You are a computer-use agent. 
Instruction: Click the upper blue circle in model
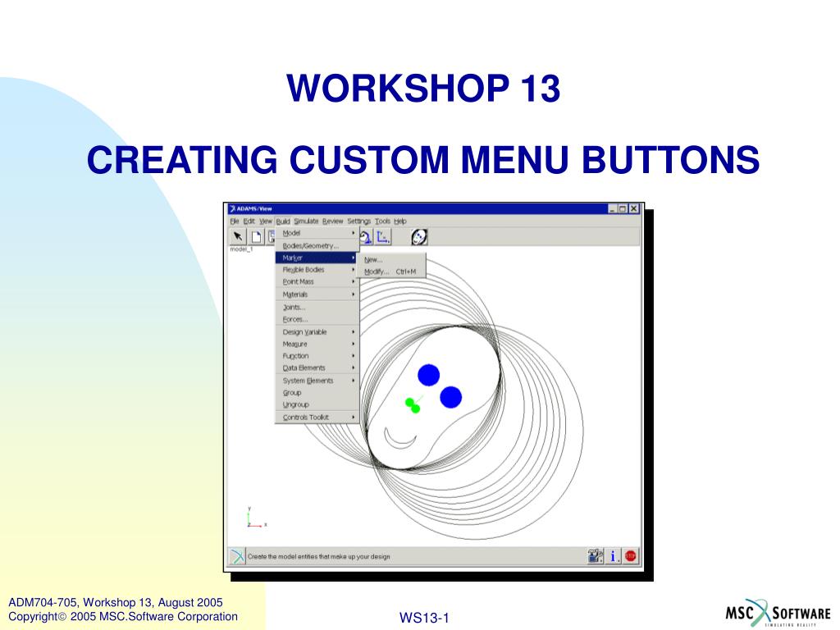coord(428,375)
